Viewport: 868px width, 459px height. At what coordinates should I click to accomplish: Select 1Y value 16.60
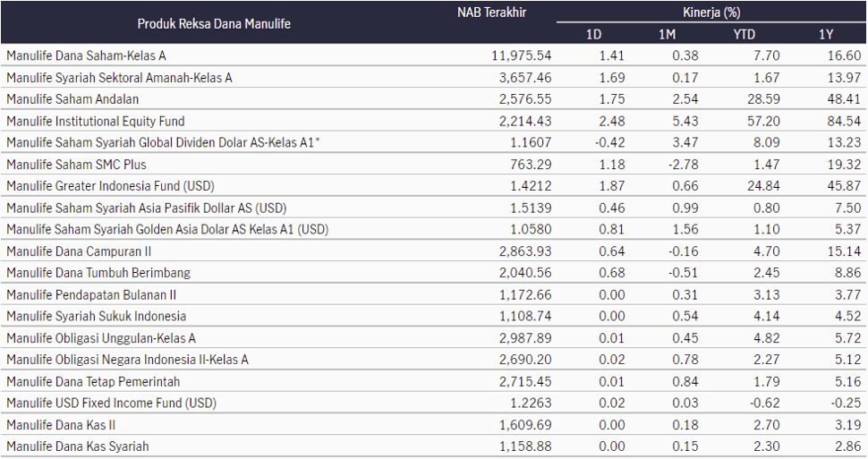844,55
